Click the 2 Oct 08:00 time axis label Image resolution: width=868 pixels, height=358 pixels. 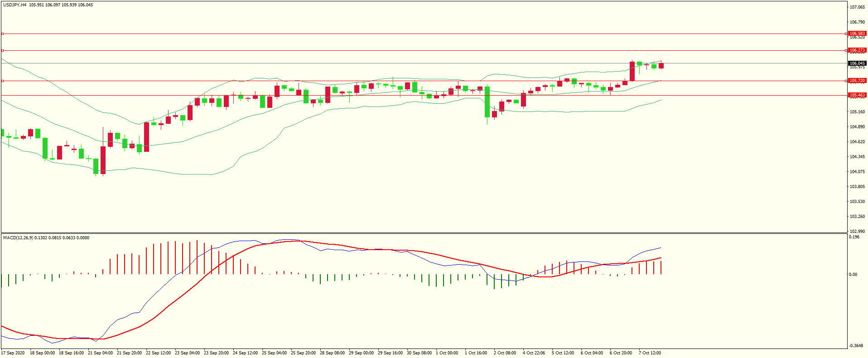click(x=505, y=353)
